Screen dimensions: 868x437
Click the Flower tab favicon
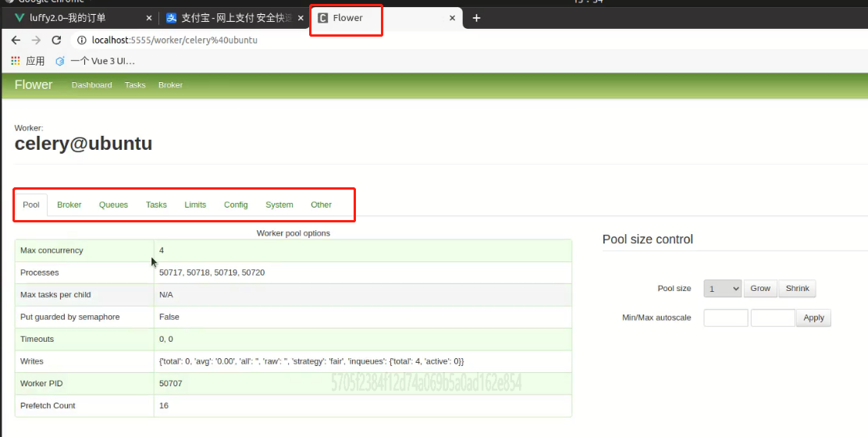[322, 18]
